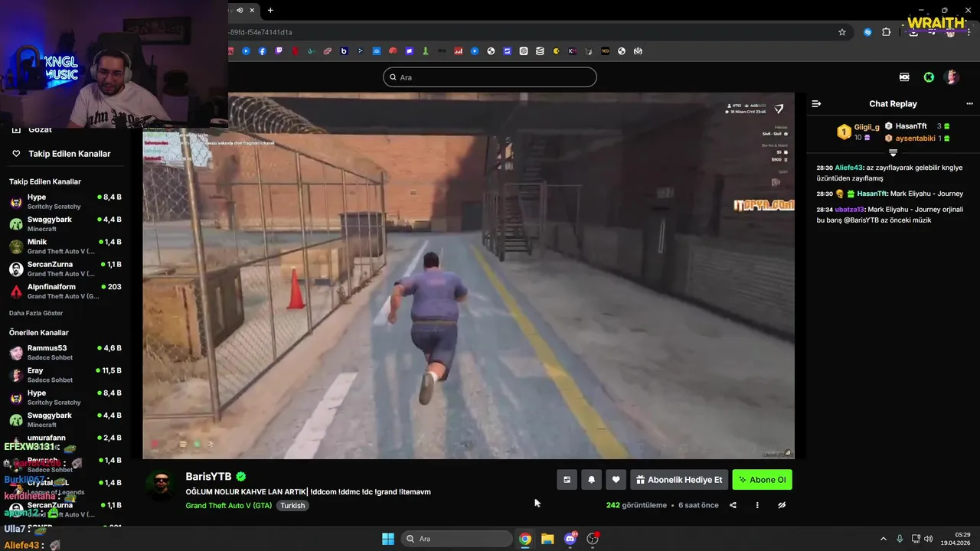
Task: Click the Shazam extension icon
Action: [867, 32]
